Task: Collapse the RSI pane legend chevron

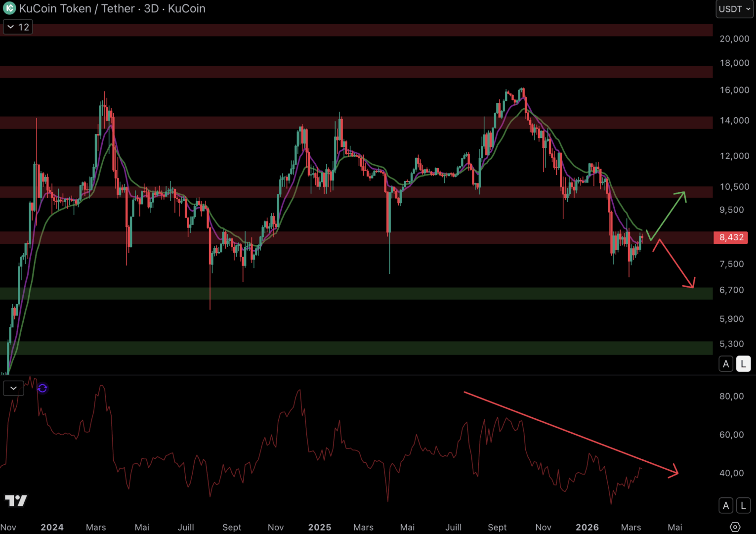Action: coord(13,388)
